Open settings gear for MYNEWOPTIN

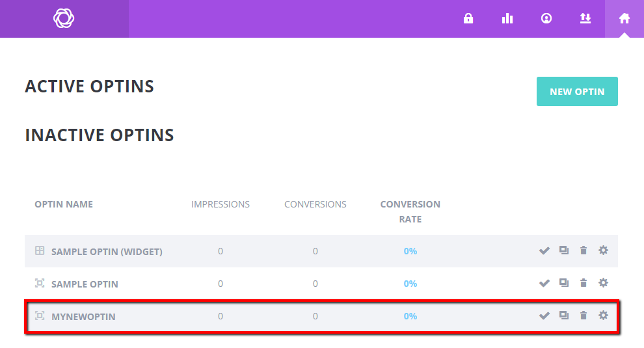pos(603,315)
